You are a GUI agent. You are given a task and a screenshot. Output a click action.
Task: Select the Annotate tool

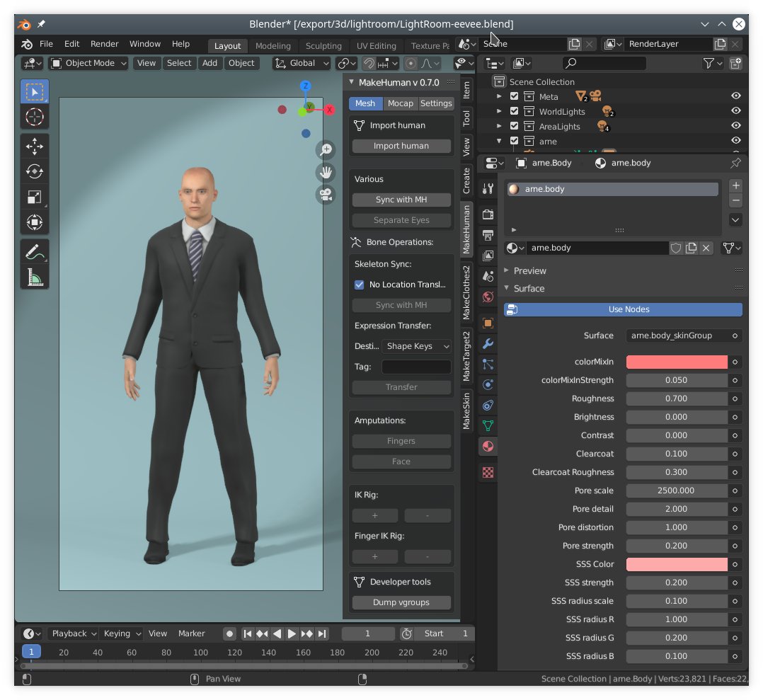pos(35,252)
